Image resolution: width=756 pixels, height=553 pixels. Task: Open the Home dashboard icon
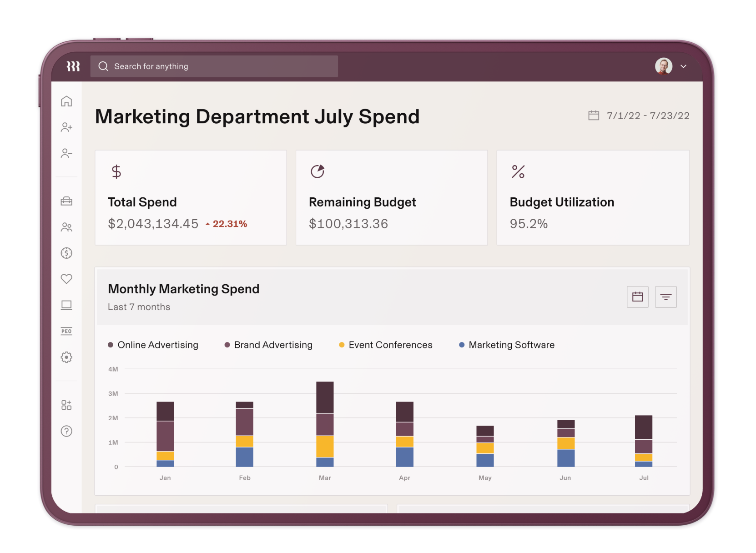[x=66, y=102]
